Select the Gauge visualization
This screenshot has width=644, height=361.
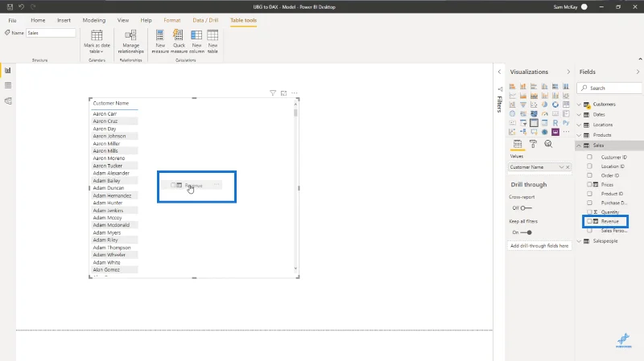(x=545, y=113)
